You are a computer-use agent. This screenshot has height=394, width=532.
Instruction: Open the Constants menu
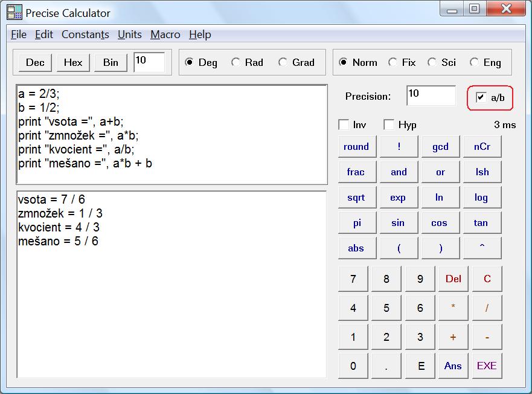tap(85, 34)
